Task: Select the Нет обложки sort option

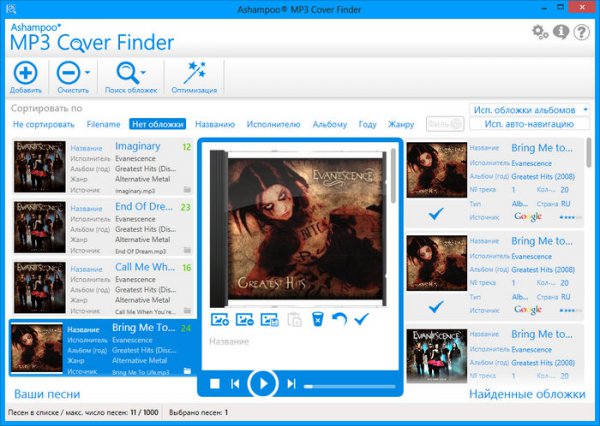Action: [158, 124]
